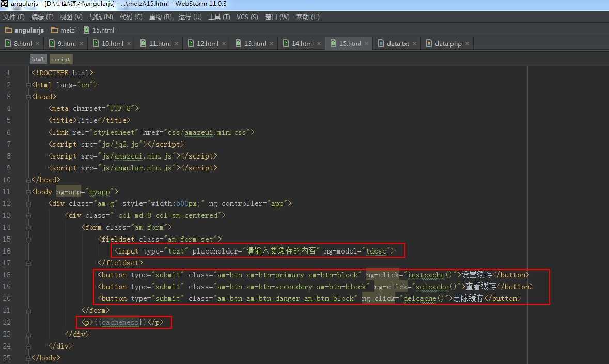Close the 8.html tab
Image resolution: width=609 pixels, height=364 pixels.
tap(37, 44)
